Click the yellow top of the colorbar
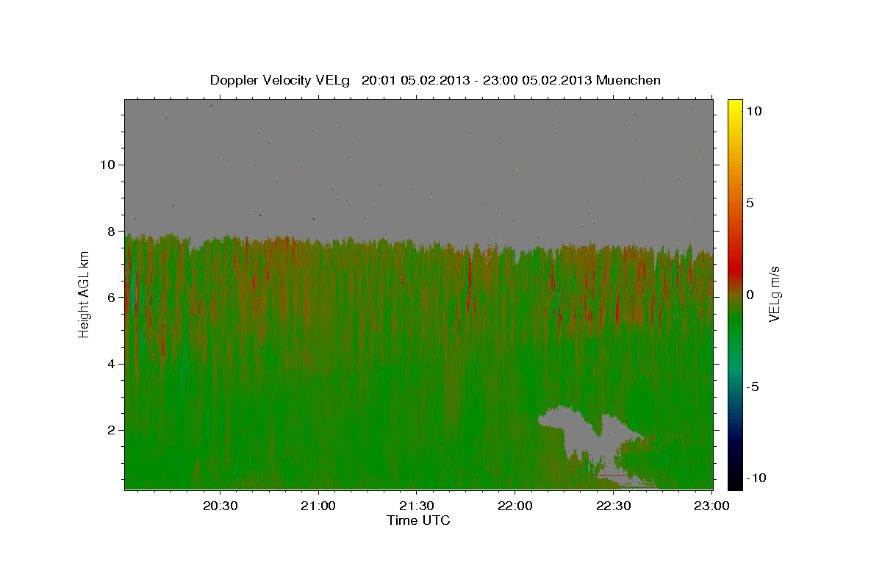Image resolution: width=882 pixels, height=588 pixels. coord(735,107)
